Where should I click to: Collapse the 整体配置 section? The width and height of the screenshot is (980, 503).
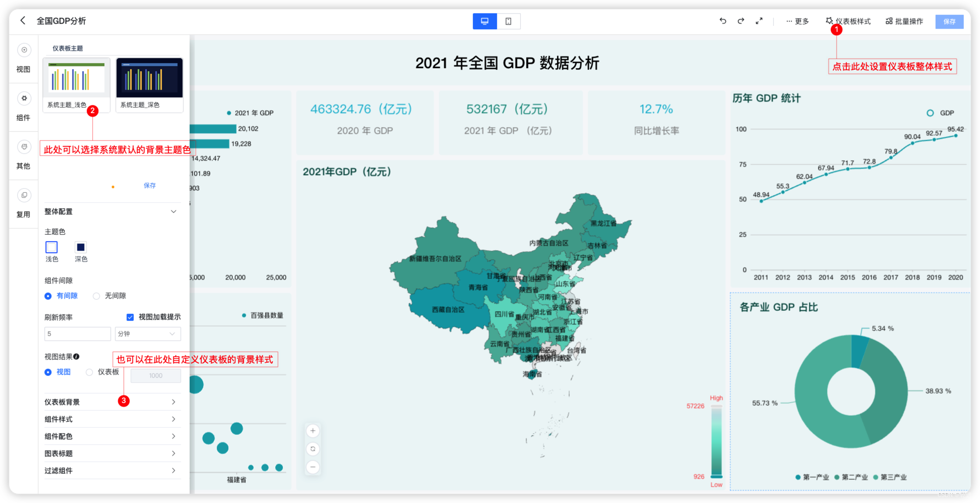pos(173,211)
